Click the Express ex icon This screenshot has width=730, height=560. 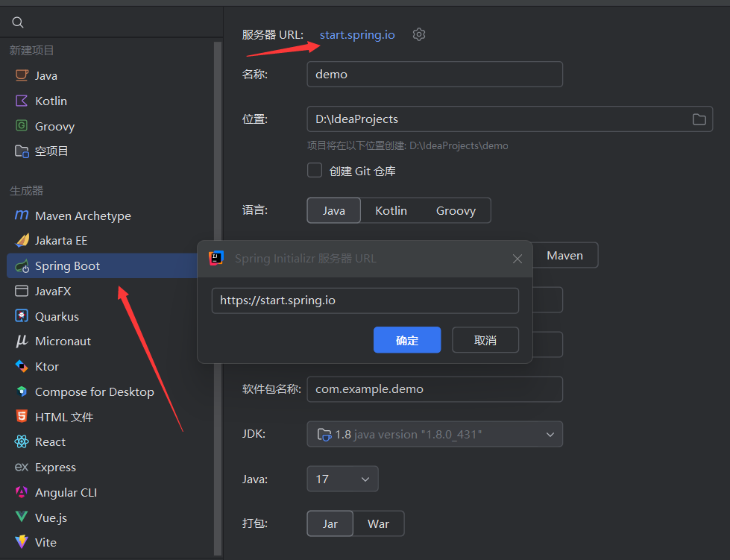[22, 467]
